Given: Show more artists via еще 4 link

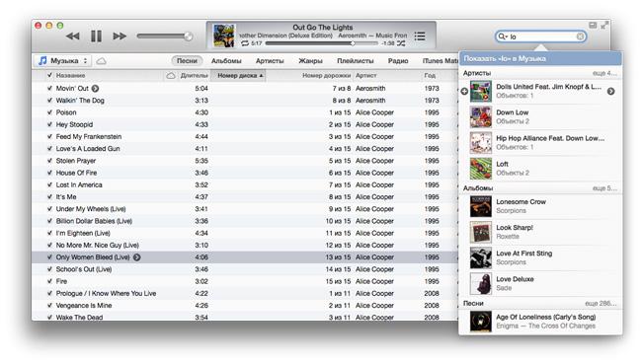Looking at the screenshot, I should click(603, 73).
